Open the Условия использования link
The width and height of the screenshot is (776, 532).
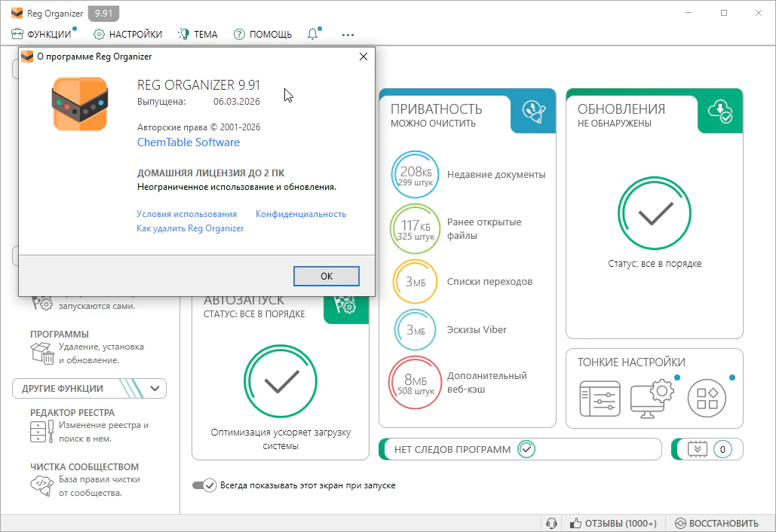point(186,214)
